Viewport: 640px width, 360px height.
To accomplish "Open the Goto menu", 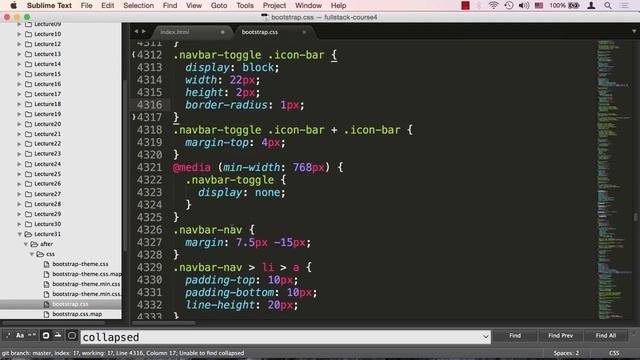I will pyautogui.click(x=219, y=5).
